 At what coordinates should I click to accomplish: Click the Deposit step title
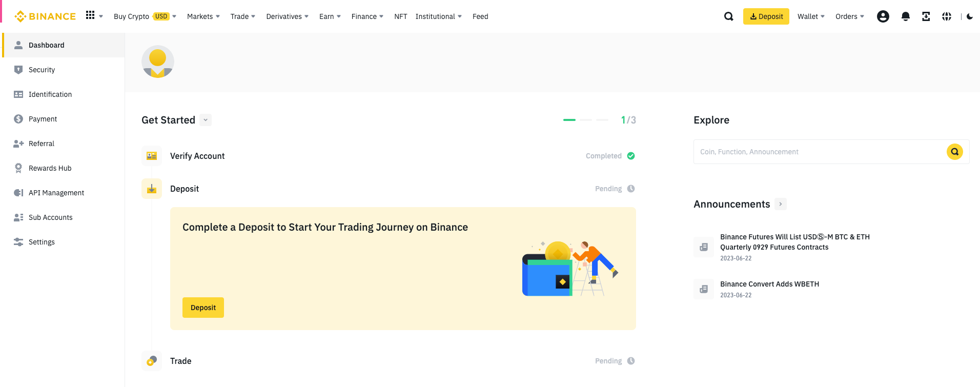tap(185, 189)
